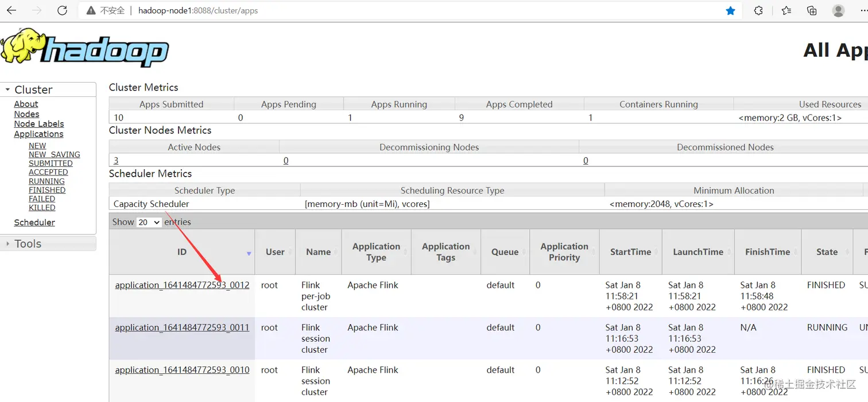Click the not-secure warning triangle icon
Screen dimensions: 868x402
coord(91,10)
